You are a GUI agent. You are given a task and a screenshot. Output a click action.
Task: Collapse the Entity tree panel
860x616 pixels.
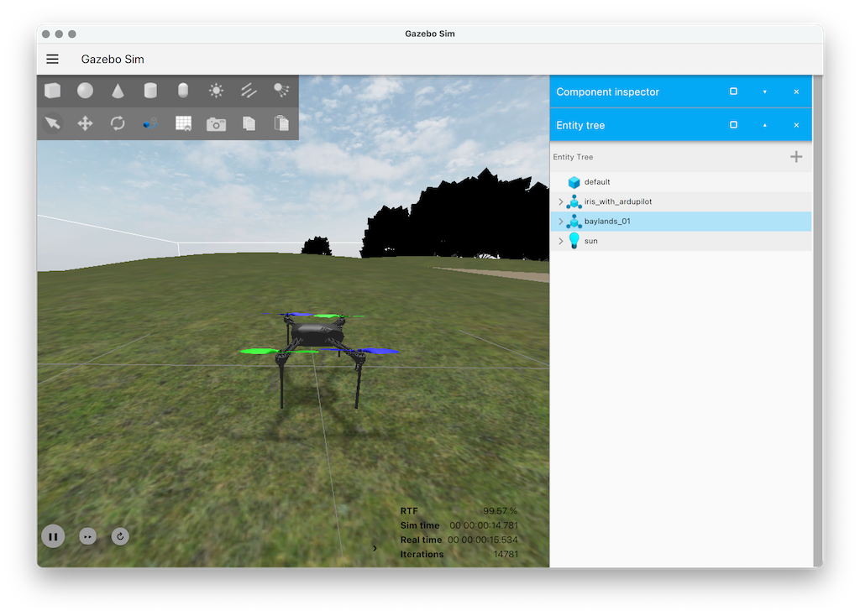click(764, 124)
